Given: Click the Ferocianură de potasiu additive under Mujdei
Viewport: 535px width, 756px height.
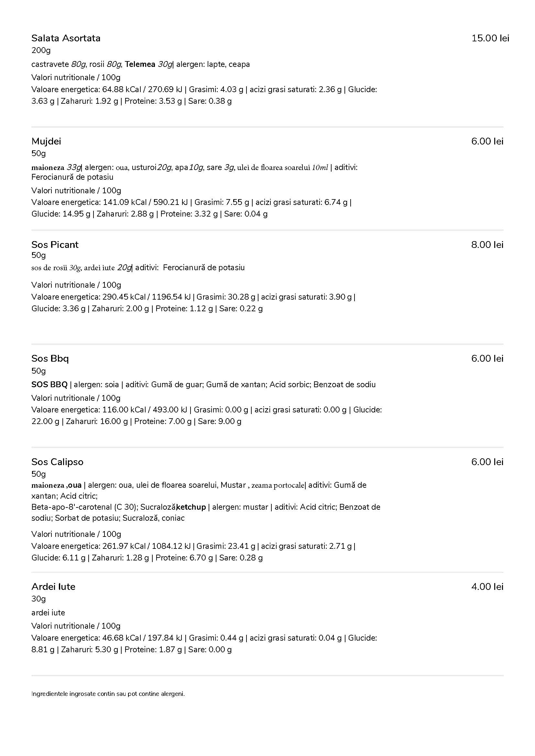Looking at the screenshot, I should [72, 177].
